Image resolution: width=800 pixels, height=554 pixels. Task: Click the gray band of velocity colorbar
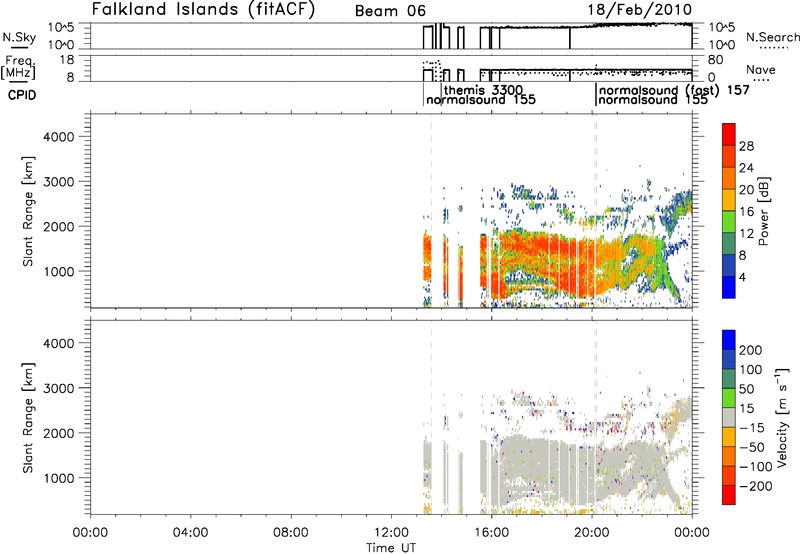tap(729, 418)
